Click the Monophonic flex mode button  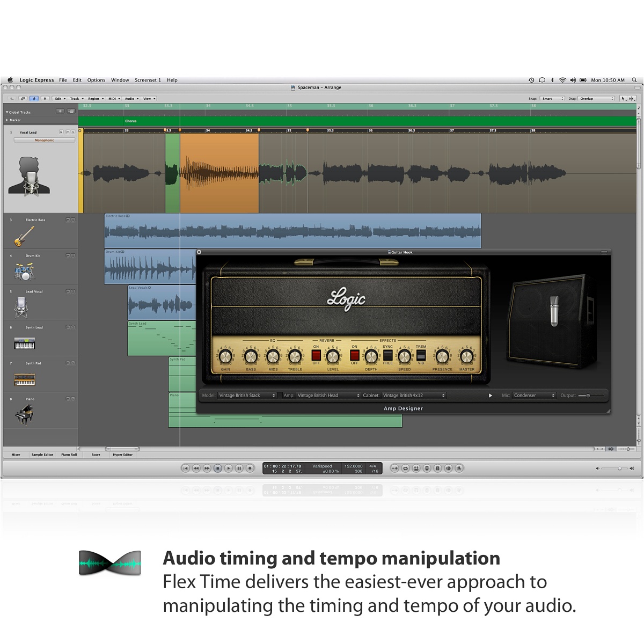click(45, 140)
